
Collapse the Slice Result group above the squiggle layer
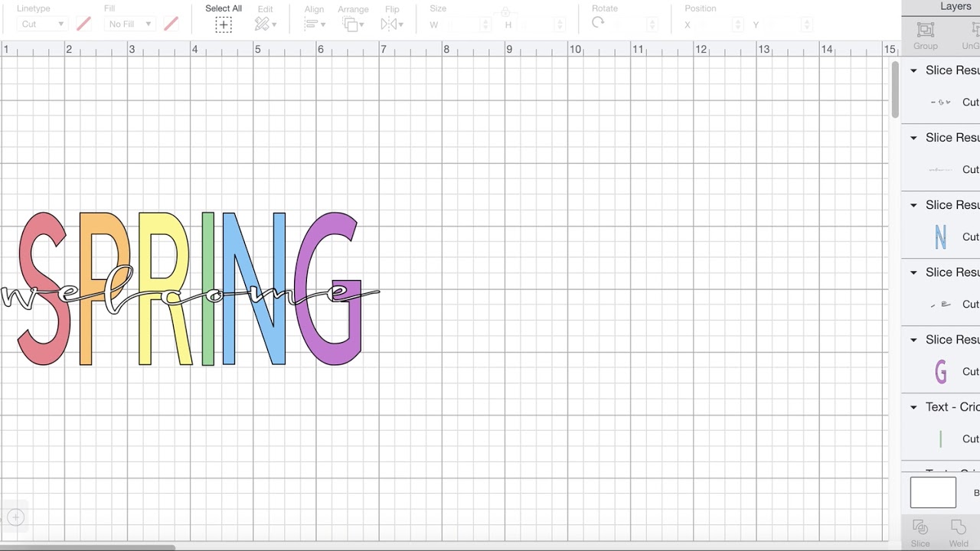tap(913, 272)
